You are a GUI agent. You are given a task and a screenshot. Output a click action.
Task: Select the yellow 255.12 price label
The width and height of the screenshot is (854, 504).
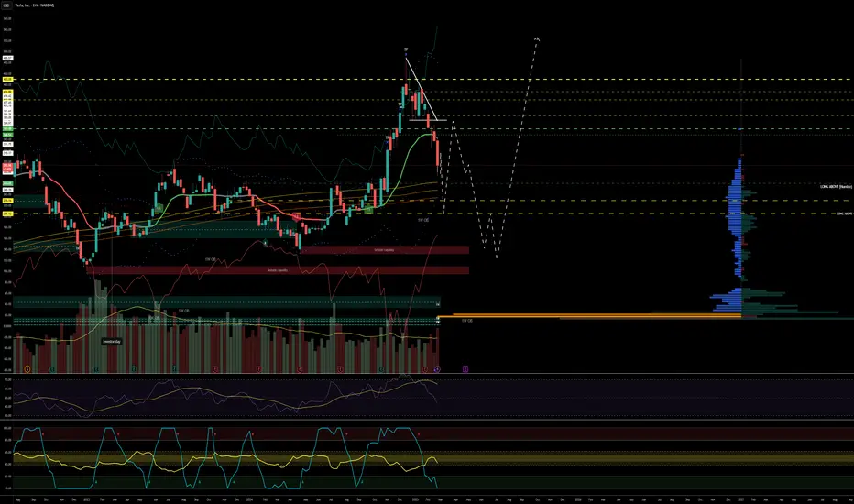[x=7, y=214]
